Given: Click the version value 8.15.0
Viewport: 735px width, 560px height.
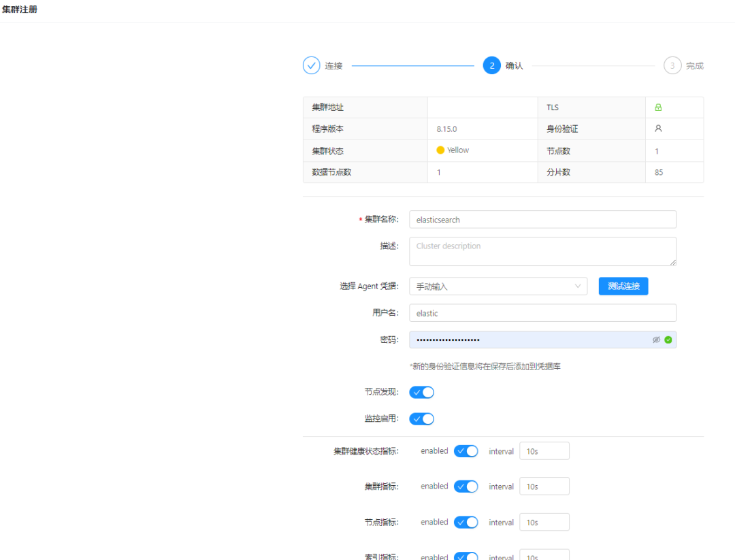Looking at the screenshot, I should point(446,129).
